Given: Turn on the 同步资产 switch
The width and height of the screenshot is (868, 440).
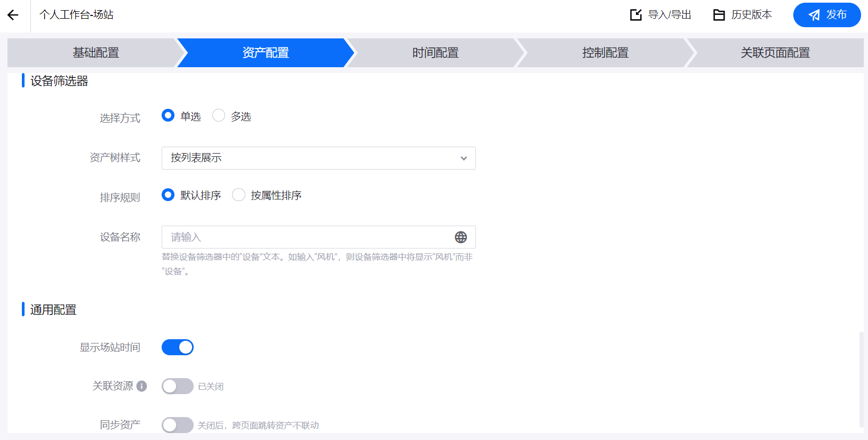Looking at the screenshot, I should 178,425.
